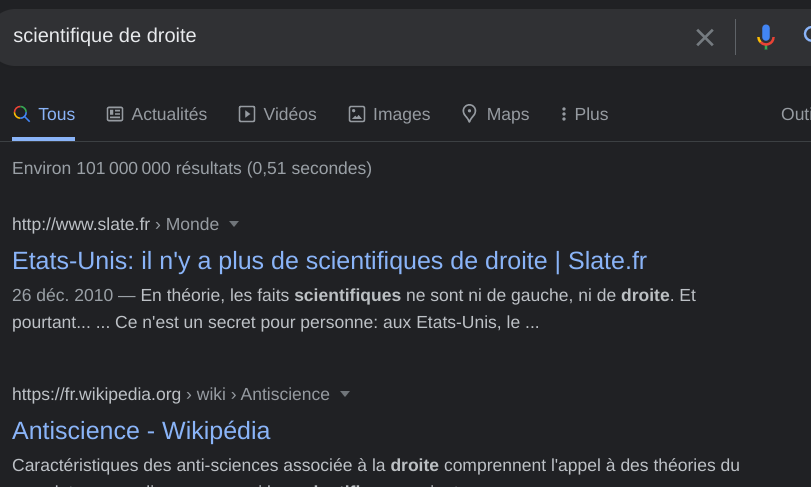Expand dropdown arrow next to Wikipedia Antiscience
Viewport: 811px width, 487px height.
point(345,394)
